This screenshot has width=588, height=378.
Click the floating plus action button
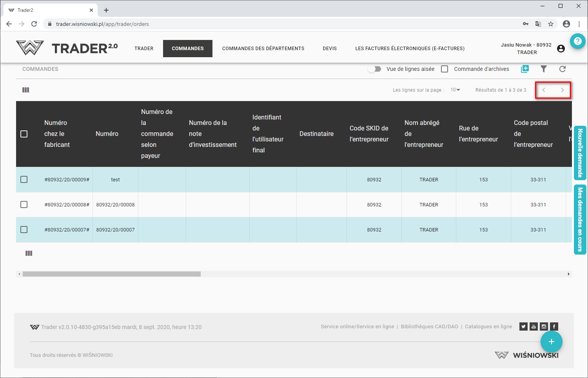click(551, 342)
